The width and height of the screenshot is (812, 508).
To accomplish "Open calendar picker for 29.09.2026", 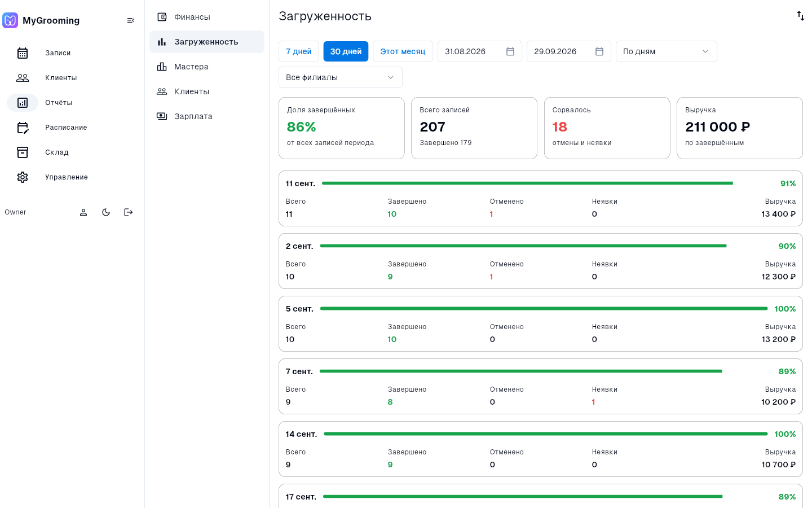I will pos(599,51).
